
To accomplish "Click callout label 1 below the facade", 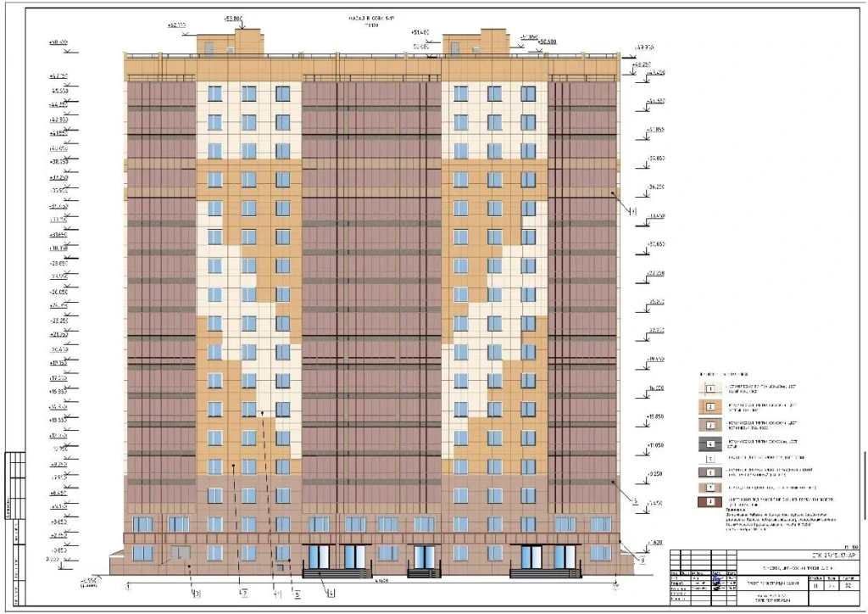I will [278, 594].
